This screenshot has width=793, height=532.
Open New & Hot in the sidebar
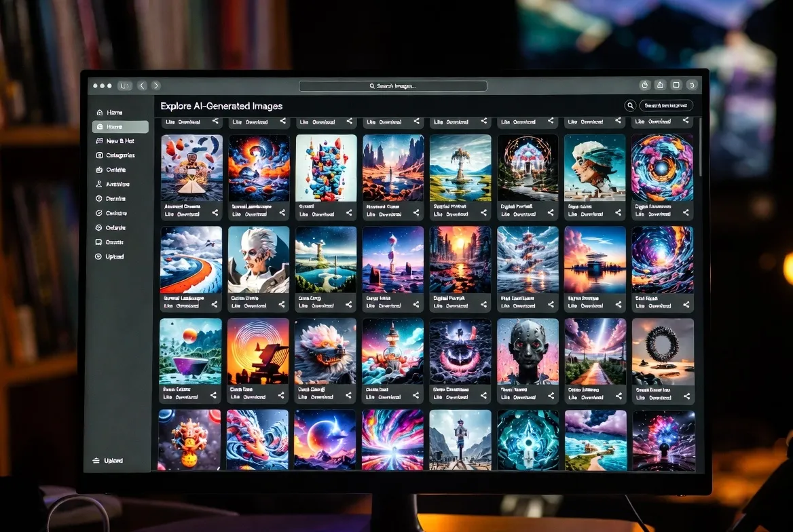[115, 141]
